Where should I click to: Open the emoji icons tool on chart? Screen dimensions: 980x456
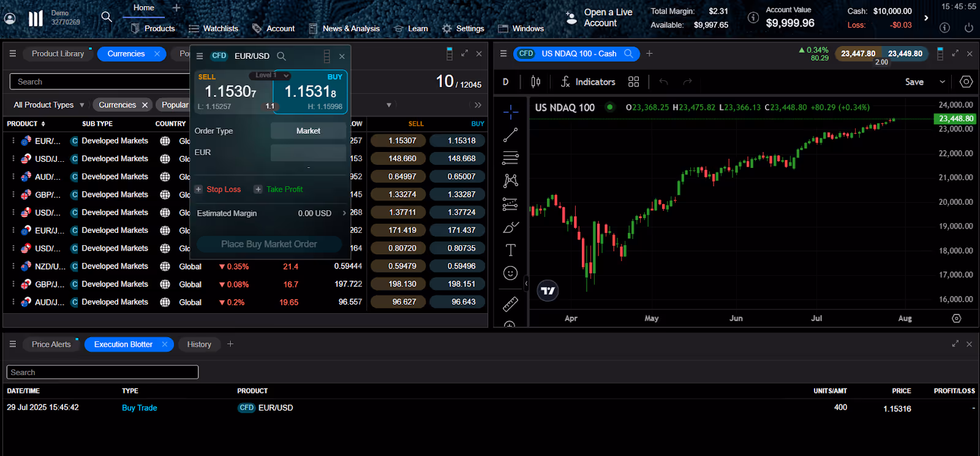tap(510, 273)
